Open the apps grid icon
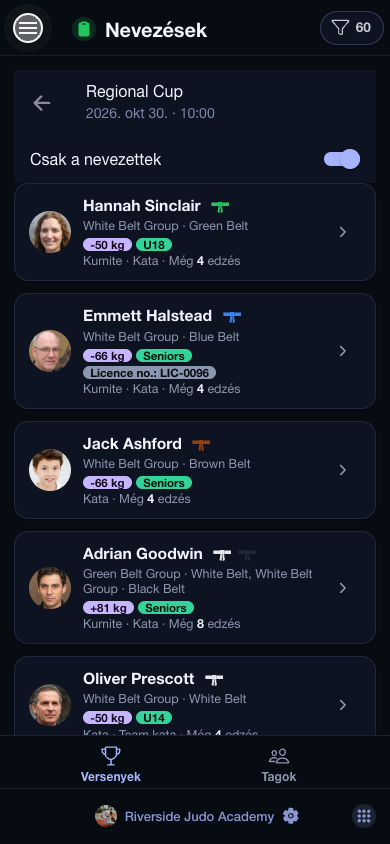390x844 pixels. (364, 816)
